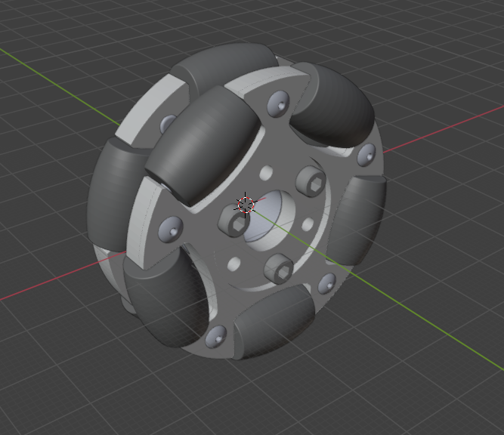The image size is (504, 435).
Task: Click the upper-right hex socket bolt on hub
Action: 311,180
